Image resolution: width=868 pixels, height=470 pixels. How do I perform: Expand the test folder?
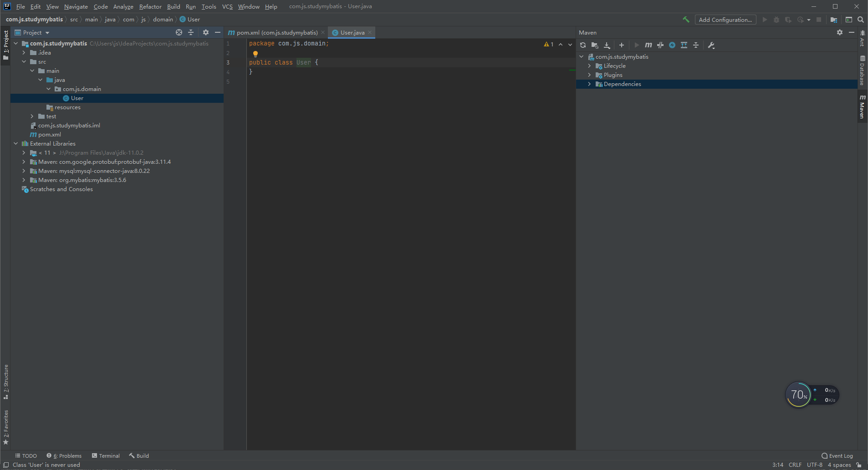(32, 116)
